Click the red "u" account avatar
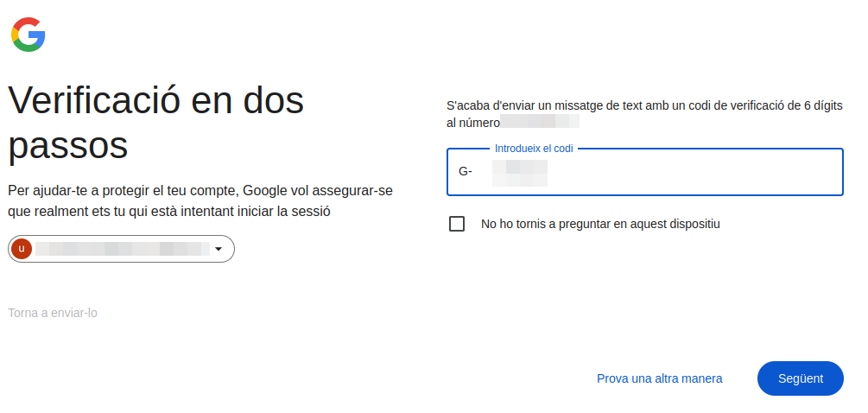The height and width of the screenshot is (413, 868). (22, 249)
